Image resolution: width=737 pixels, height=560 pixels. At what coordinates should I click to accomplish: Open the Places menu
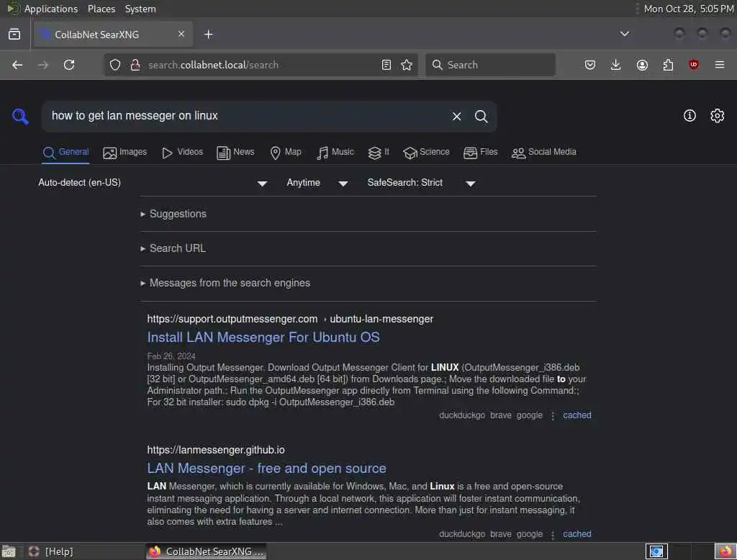coord(101,9)
